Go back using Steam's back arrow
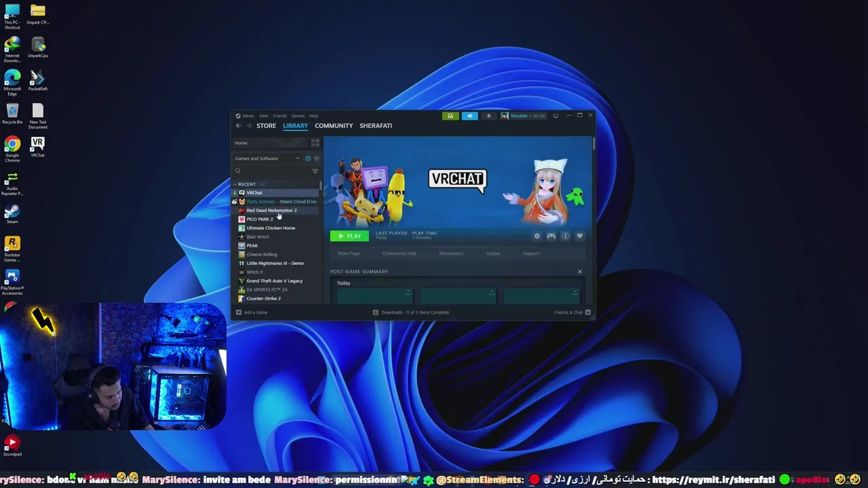868x488 pixels. tap(238, 125)
